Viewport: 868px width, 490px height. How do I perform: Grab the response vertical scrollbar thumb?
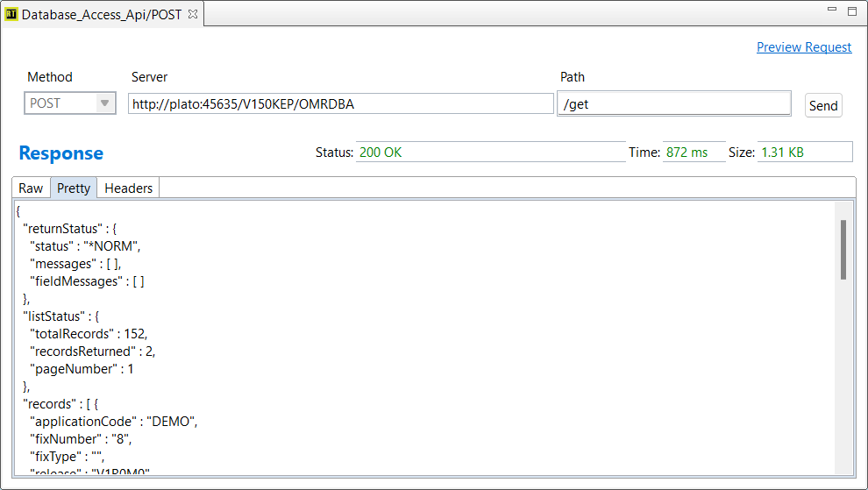tap(843, 250)
